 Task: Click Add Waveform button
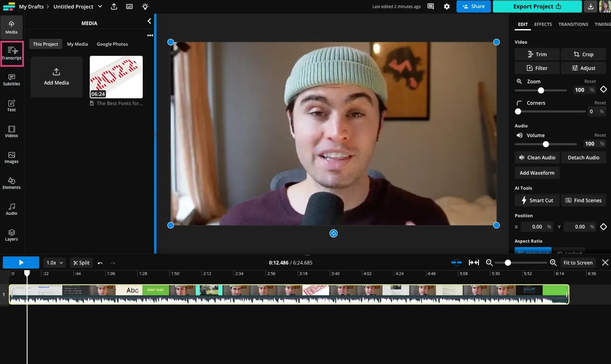point(537,173)
